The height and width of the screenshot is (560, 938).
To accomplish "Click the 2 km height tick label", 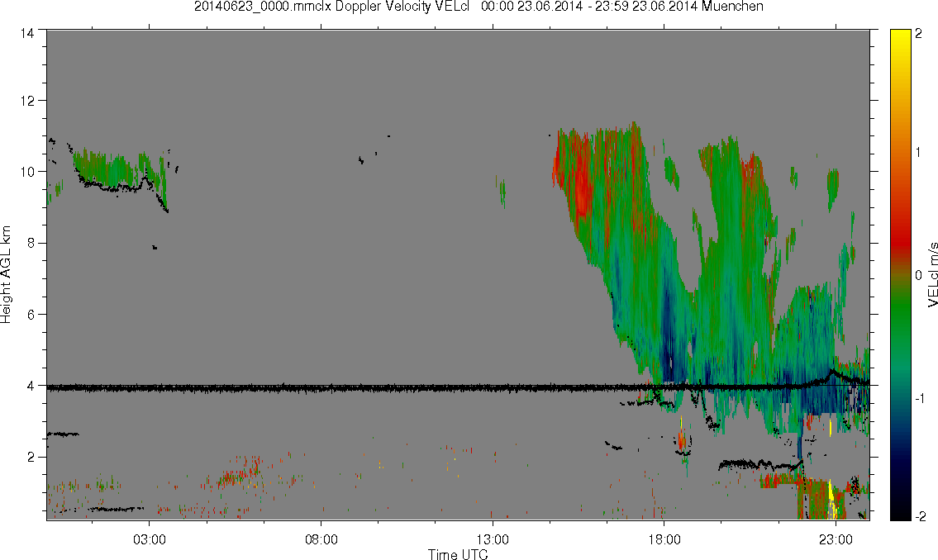I will click(x=30, y=457).
